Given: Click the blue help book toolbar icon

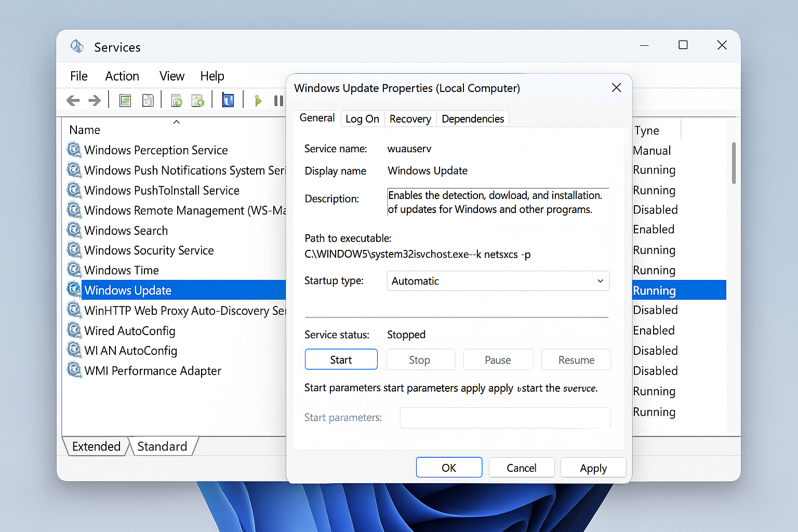Looking at the screenshot, I should coord(228,100).
